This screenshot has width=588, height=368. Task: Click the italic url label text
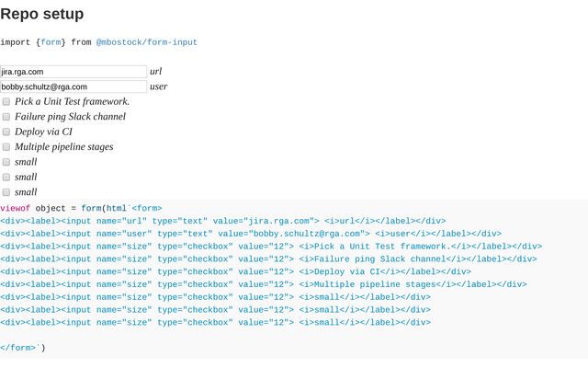click(x=157, y=71)
